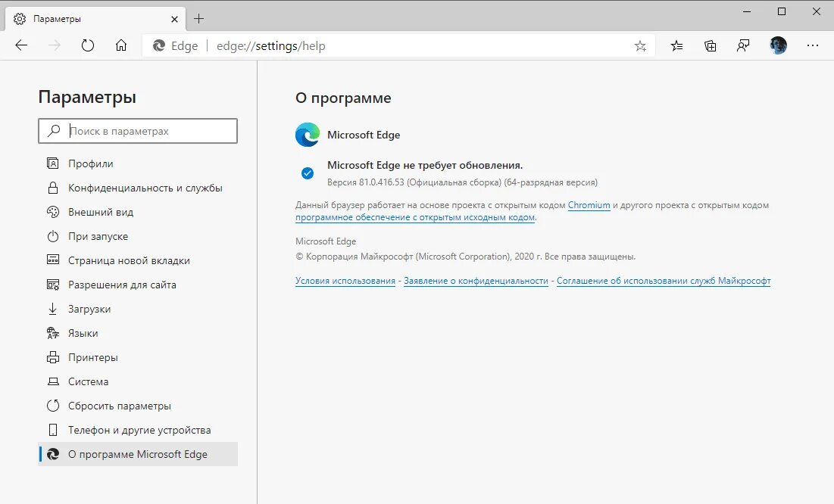Open the home page icon
The image size is (834, 504).
coord(121,45)
